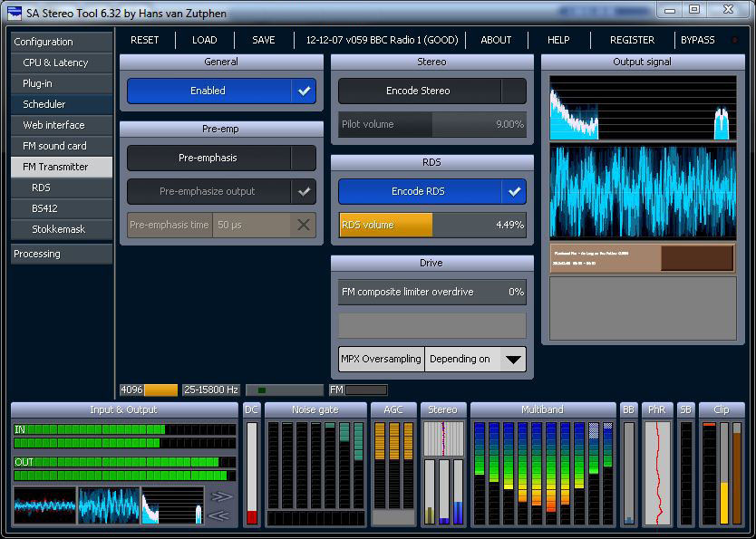Toggle BYPASS in the top bar
Screen dimensions: 756x539
(698, 40)
